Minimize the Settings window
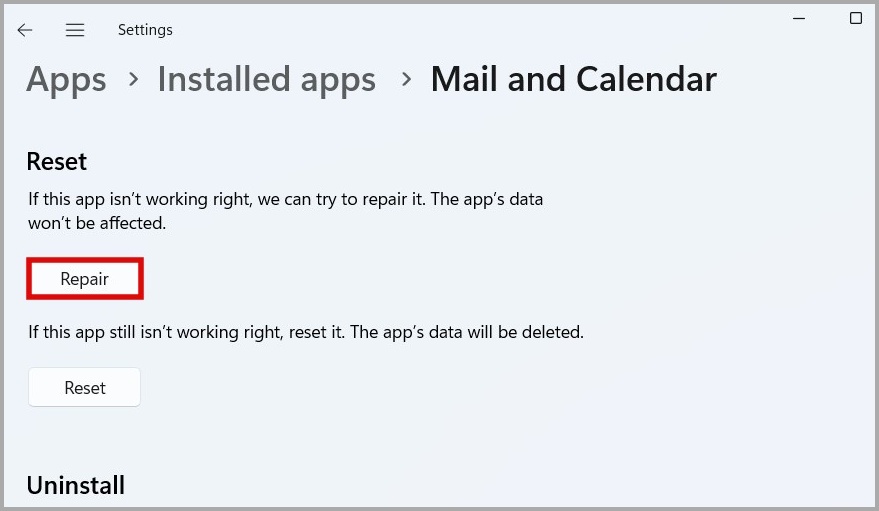Viewport: 879px width, 511px height. (x=800, y=18)
